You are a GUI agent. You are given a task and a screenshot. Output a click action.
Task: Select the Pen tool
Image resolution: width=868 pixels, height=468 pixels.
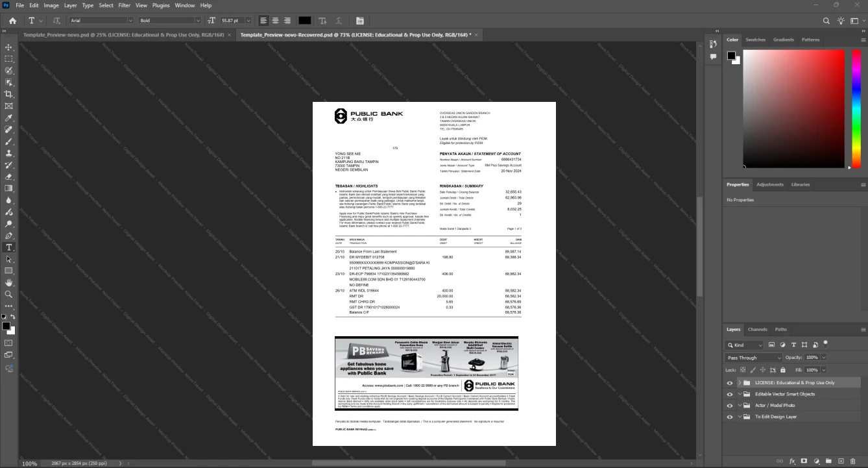click(x=8, y=236)
